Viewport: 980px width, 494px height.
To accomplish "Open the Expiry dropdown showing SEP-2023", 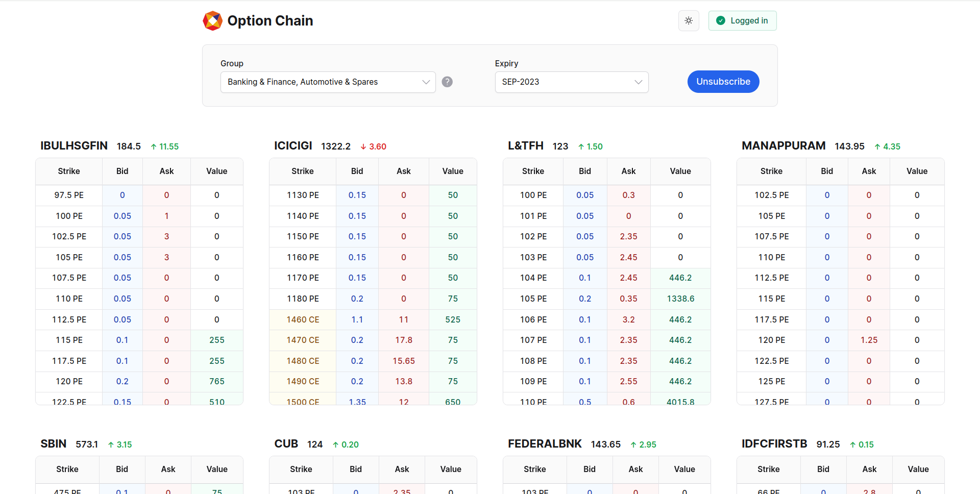I will coord(571,82).
